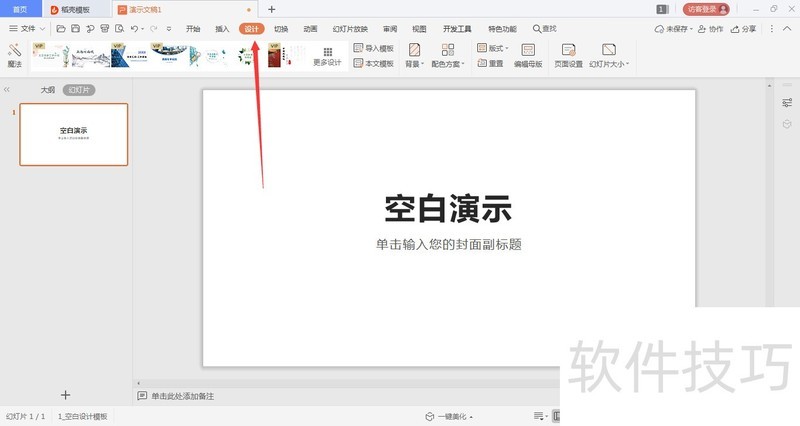Open the 幻灯片大小 slide size dropdown
The width and height of the screenshot is (800, 426).
click(609, 56)
